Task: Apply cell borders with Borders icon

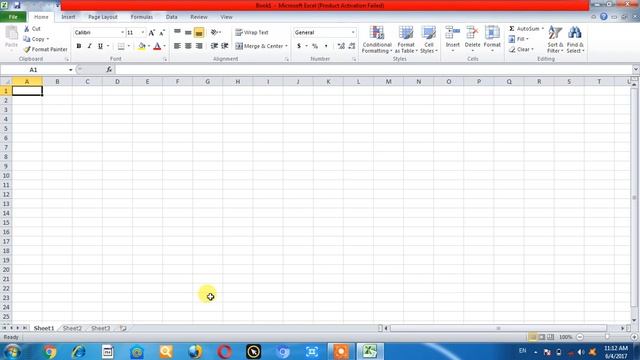Action: [x=121, y=46]
